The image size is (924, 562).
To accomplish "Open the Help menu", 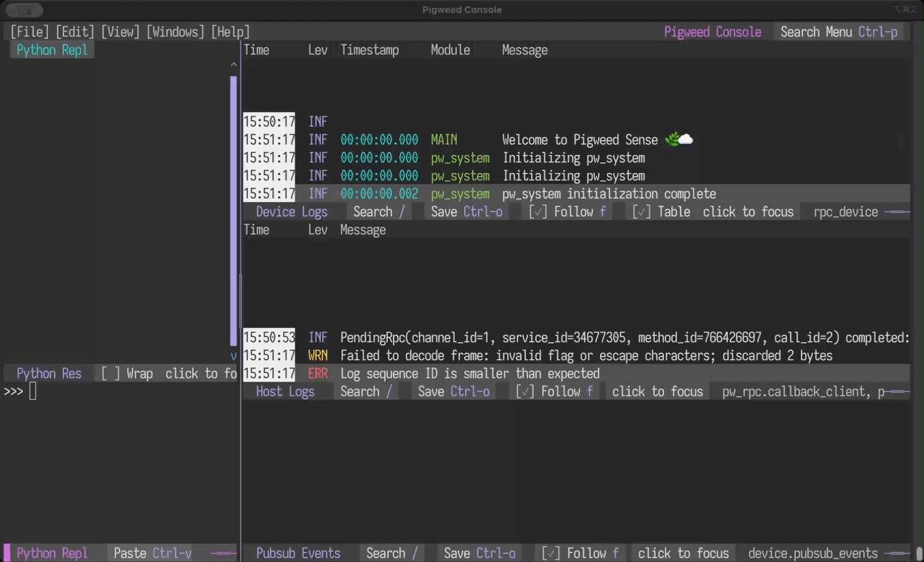I will pos(230,32).
